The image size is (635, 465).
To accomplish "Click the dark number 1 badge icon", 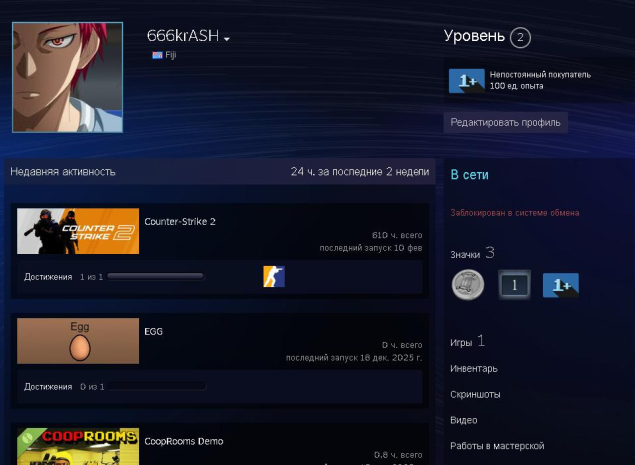I will click(x=513, y=285).
